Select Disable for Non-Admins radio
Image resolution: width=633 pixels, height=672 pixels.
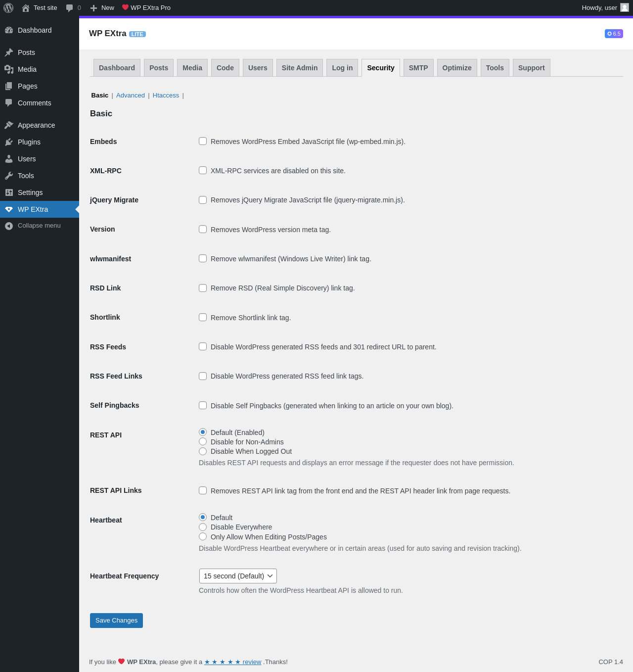203,441
